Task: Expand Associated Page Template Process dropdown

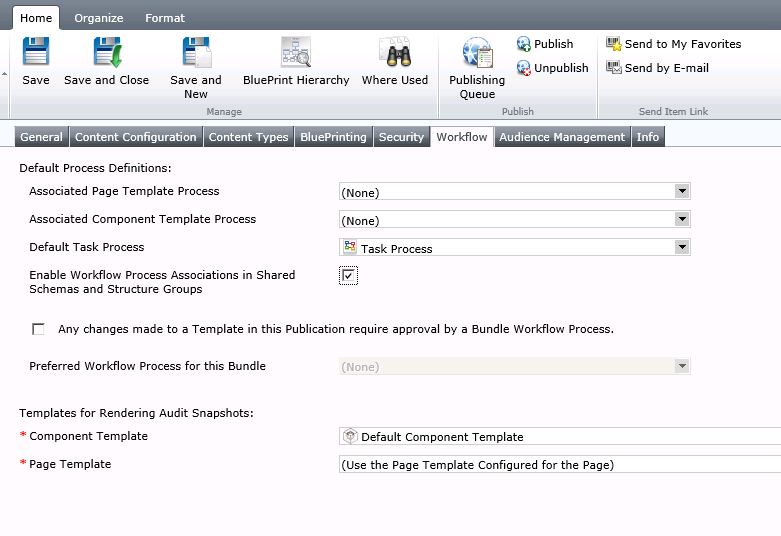Action: coord(681,192)
